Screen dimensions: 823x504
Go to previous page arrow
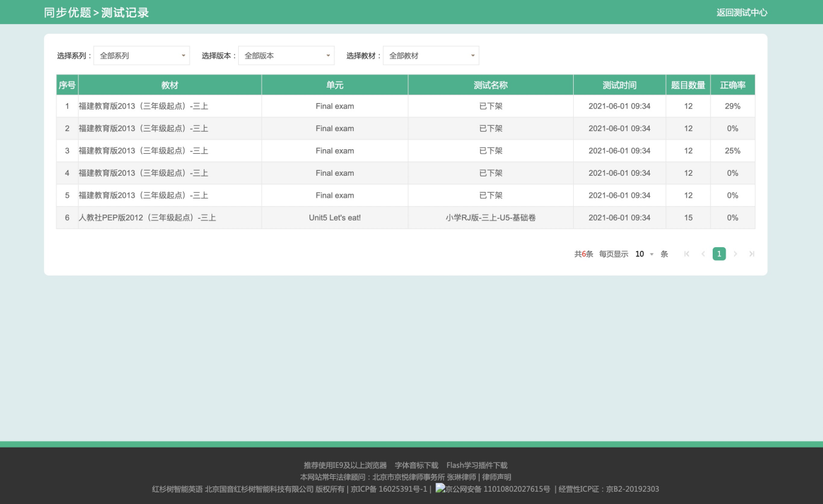coord(703,254)
